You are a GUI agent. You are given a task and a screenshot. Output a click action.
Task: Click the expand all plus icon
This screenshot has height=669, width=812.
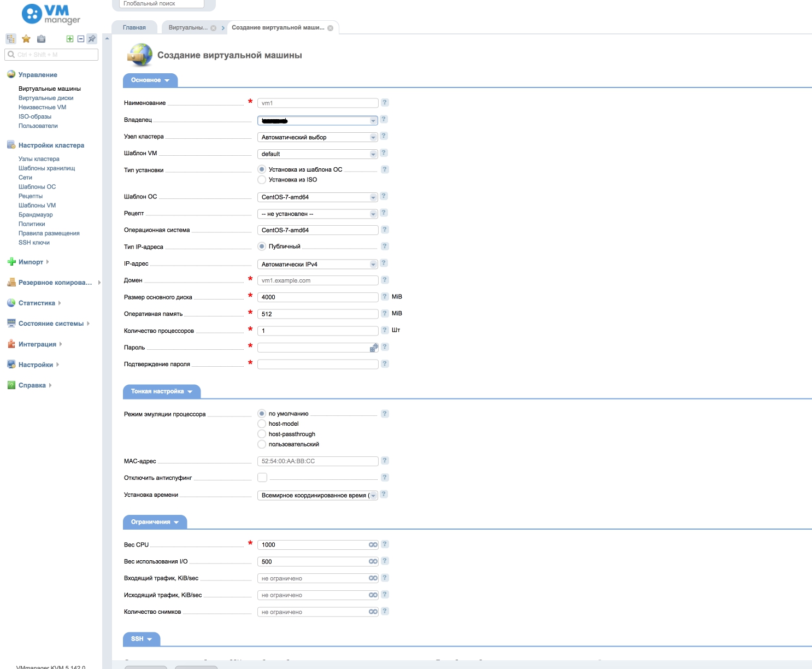click(x=70, y=39)
